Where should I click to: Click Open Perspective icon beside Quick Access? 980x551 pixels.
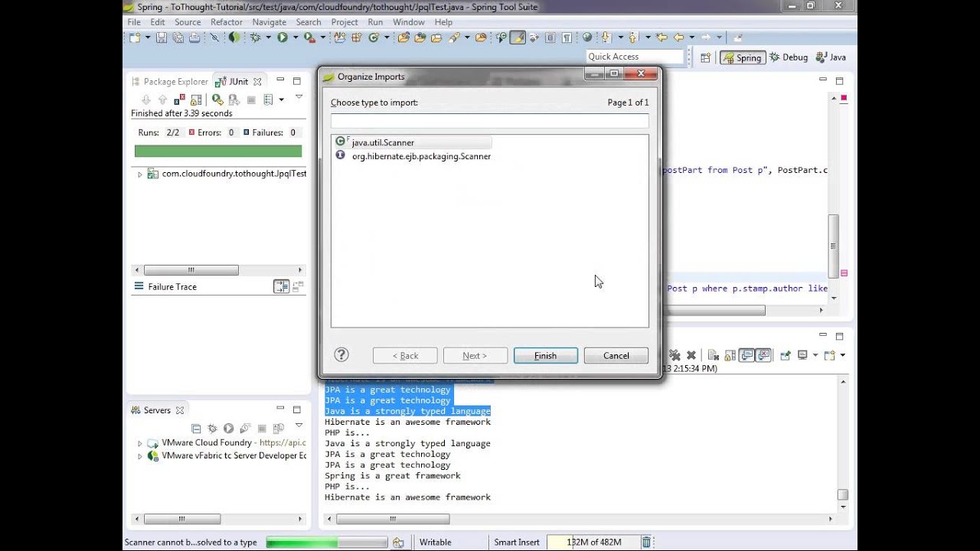pos(706,57)
